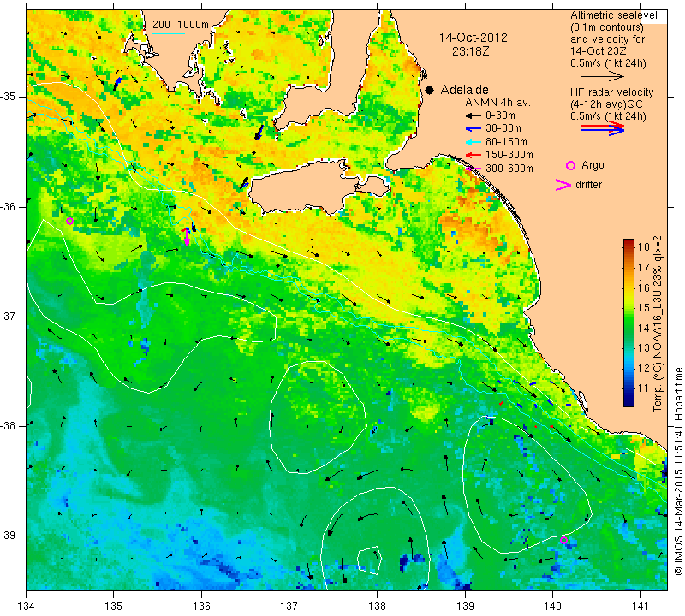
Task: Select the 'drifter' legend label
Action: pos(588,185)
